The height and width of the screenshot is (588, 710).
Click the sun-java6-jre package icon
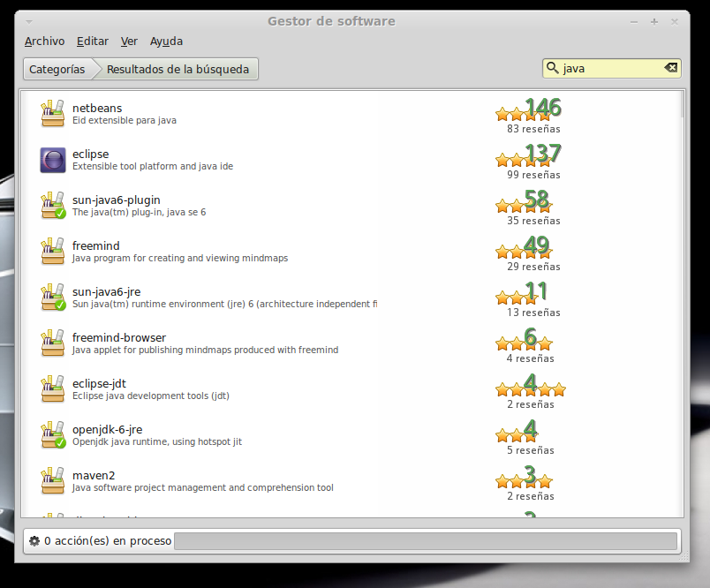52,298
